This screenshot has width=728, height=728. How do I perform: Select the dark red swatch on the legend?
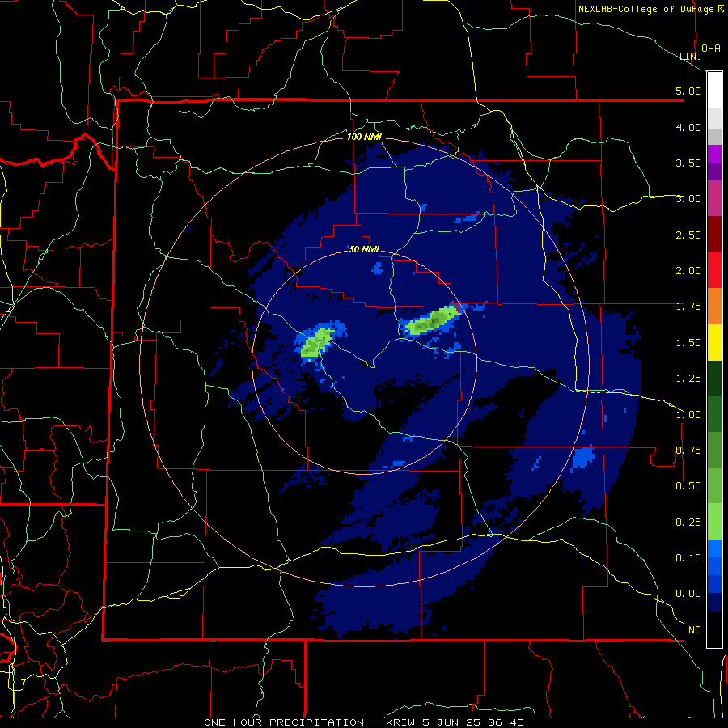point(714,235)
